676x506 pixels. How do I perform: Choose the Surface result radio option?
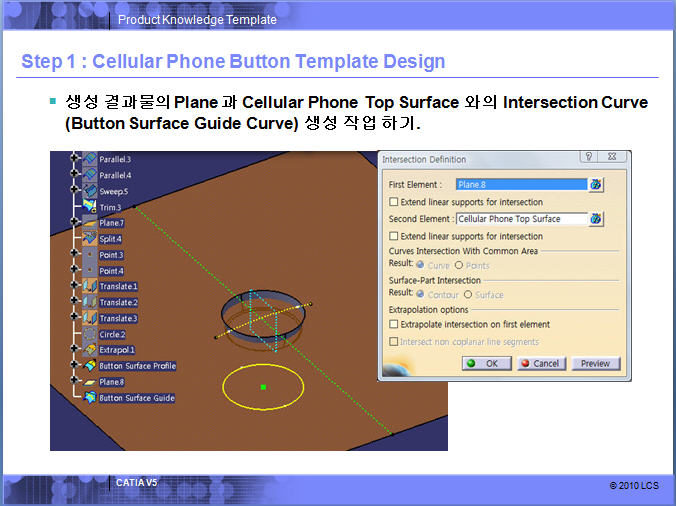tap(468, 295)
